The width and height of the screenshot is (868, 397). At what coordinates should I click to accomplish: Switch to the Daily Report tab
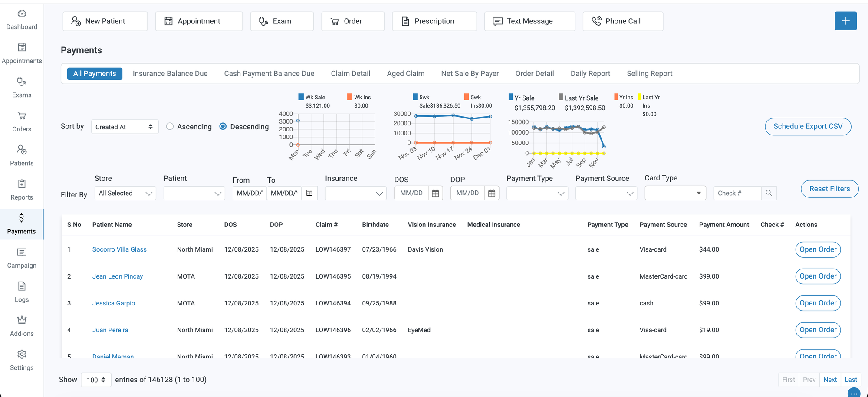pos(590,74)
